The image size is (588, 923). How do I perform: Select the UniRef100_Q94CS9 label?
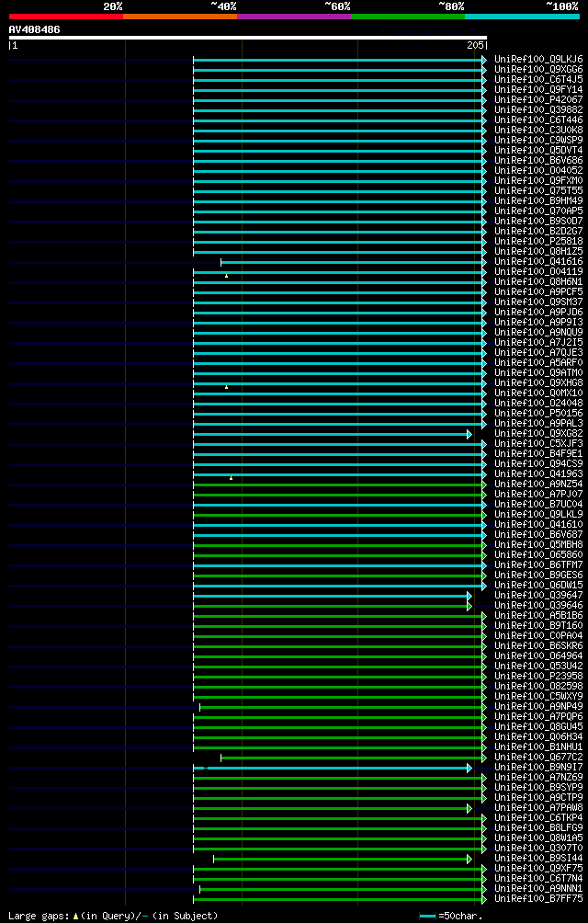538,464
